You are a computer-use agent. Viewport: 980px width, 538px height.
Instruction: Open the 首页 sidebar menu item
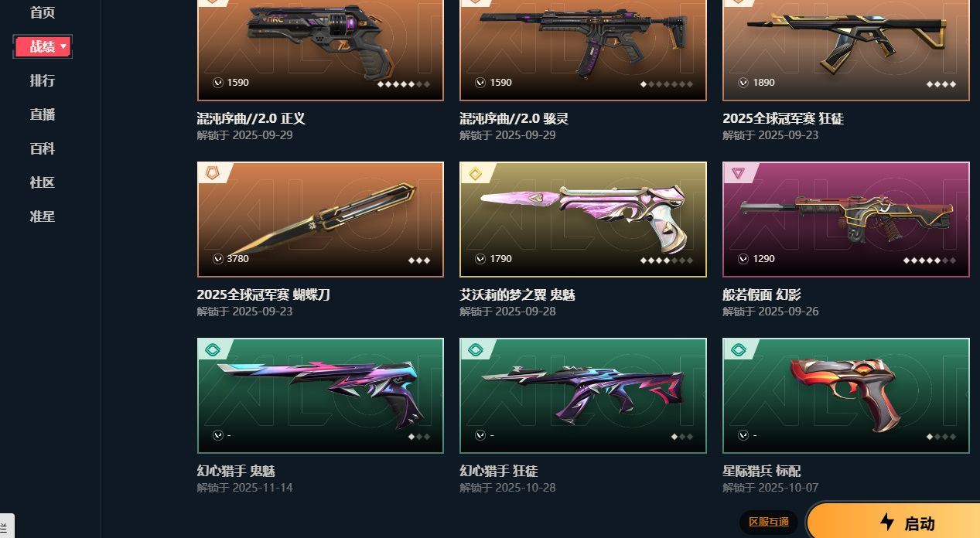(43, 12)
